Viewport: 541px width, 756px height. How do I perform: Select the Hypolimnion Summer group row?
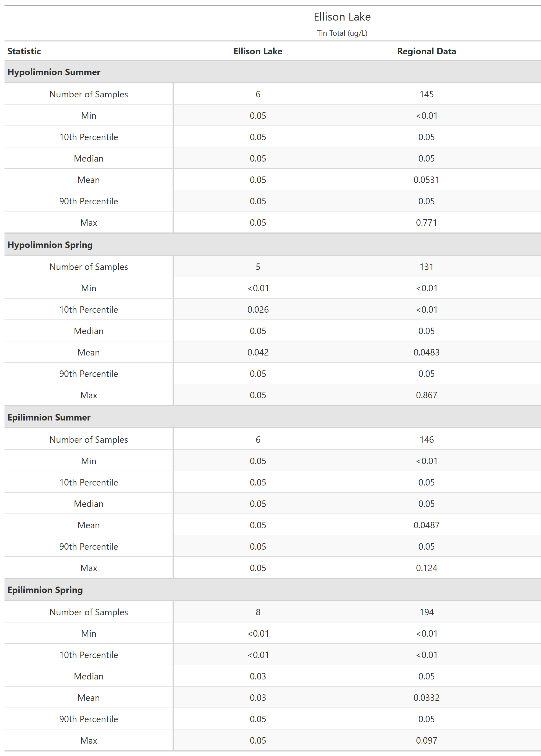click(x=54, y=72)
